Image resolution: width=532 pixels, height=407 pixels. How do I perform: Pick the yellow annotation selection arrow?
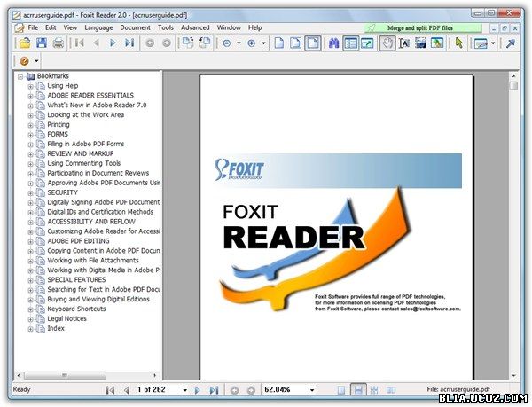[459, 43]
